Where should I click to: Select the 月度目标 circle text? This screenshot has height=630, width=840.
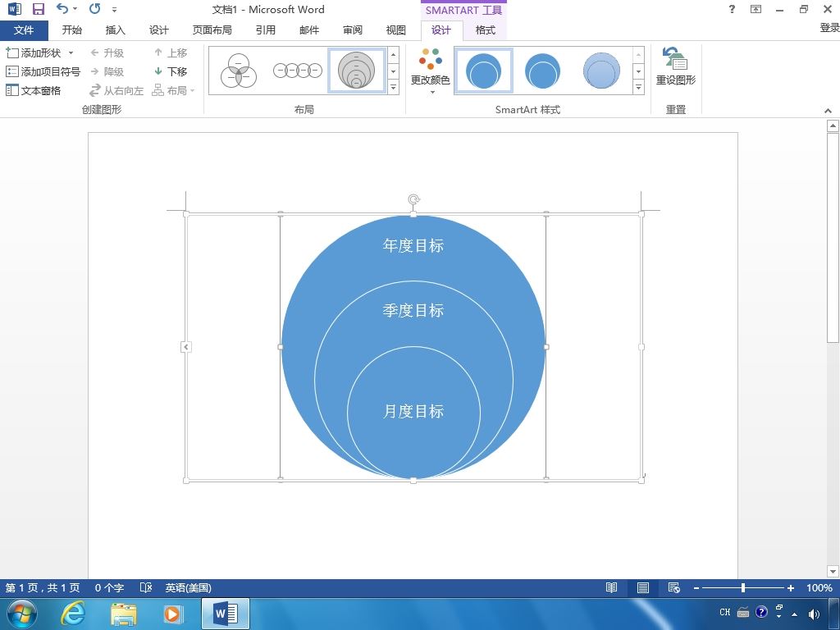(413, 412)
